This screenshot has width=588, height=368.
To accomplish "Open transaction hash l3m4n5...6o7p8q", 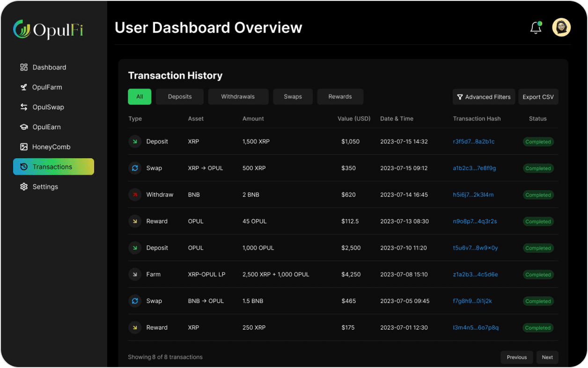I will point(476,328).
